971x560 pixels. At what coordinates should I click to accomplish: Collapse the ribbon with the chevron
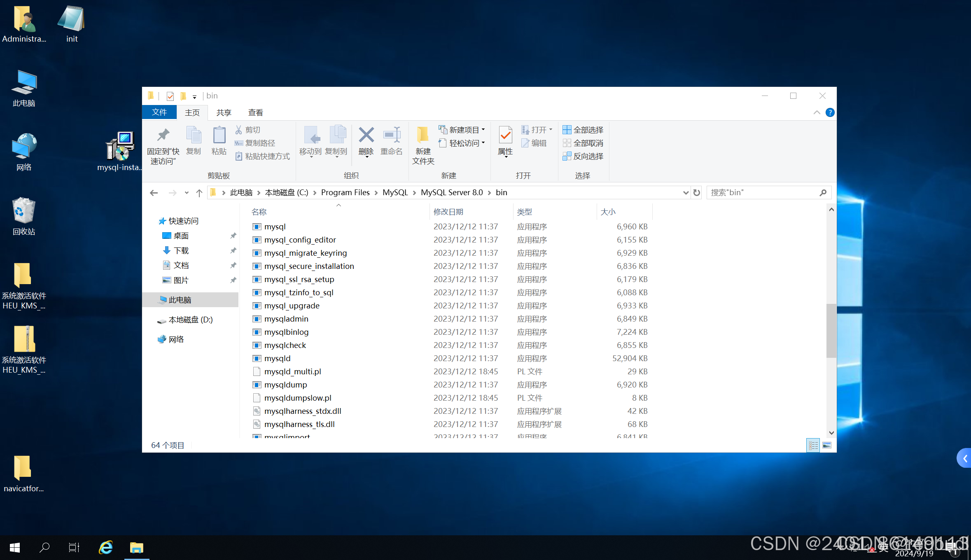pyautogui.click(x=817, y=112)
